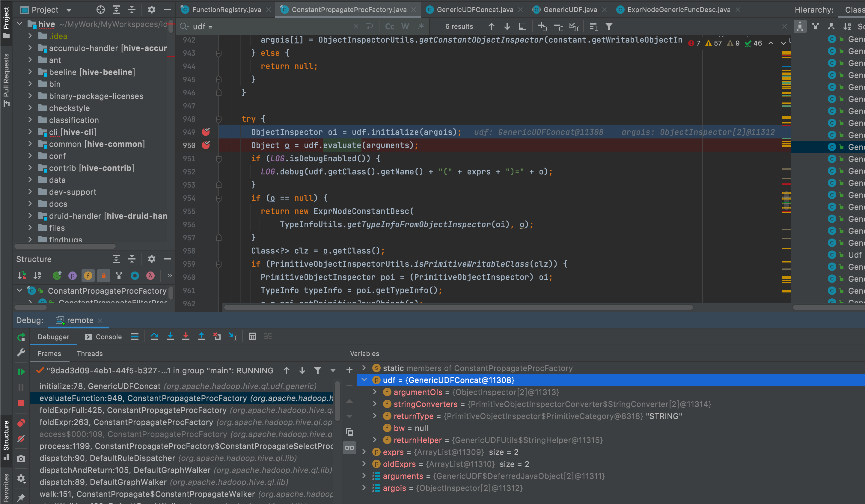Resume the program with the green play icon
This screenshot has height=504, width=865.
(x=21, y=372)
